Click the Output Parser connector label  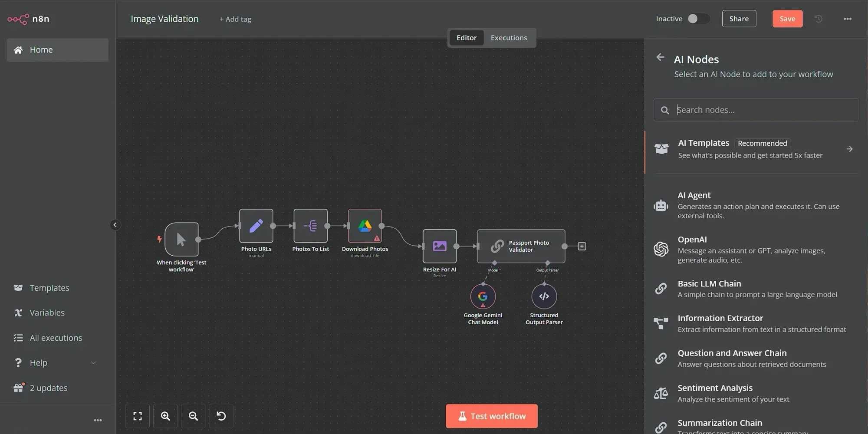547,270
